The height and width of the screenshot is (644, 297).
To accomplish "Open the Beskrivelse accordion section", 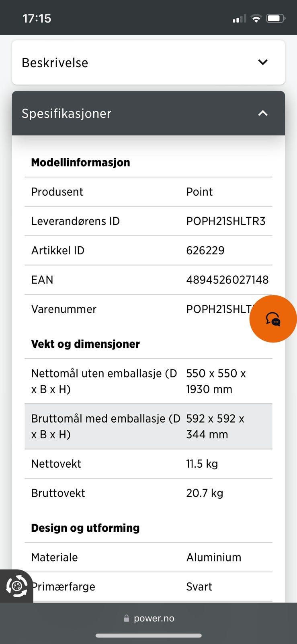I will pos(148,62).
